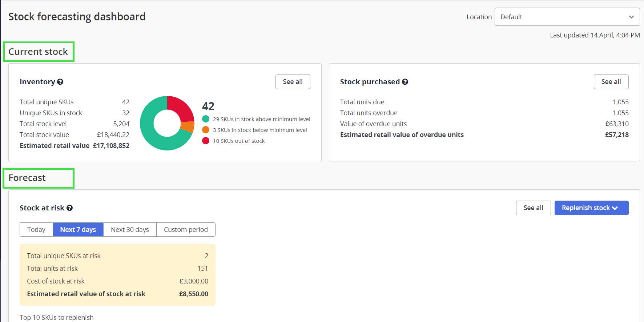Switch to the Next 30 days tab
This screenshot has height=322, width=644.
130,230
